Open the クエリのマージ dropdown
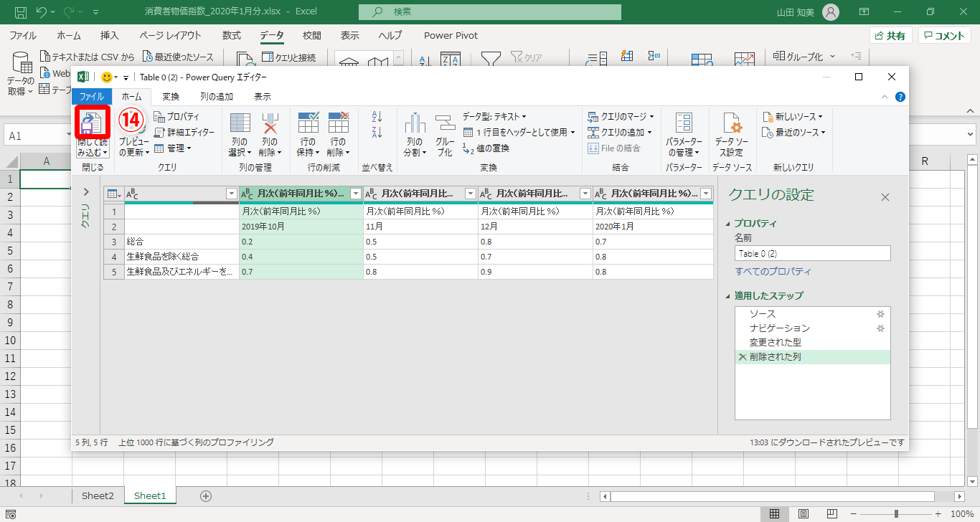The image size is (980, 522). click(620, 116)
